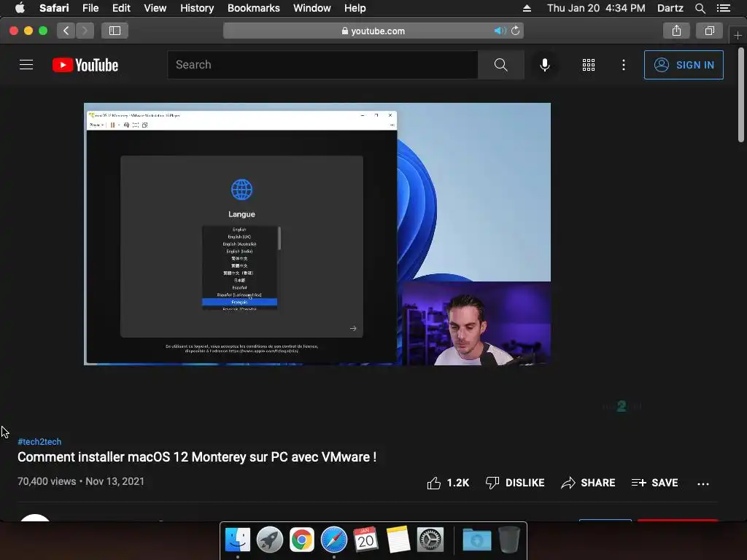Open YouTube settings three-dot menu
The width and height of the screenshot is (747, 560).
(x=623, y=65)
